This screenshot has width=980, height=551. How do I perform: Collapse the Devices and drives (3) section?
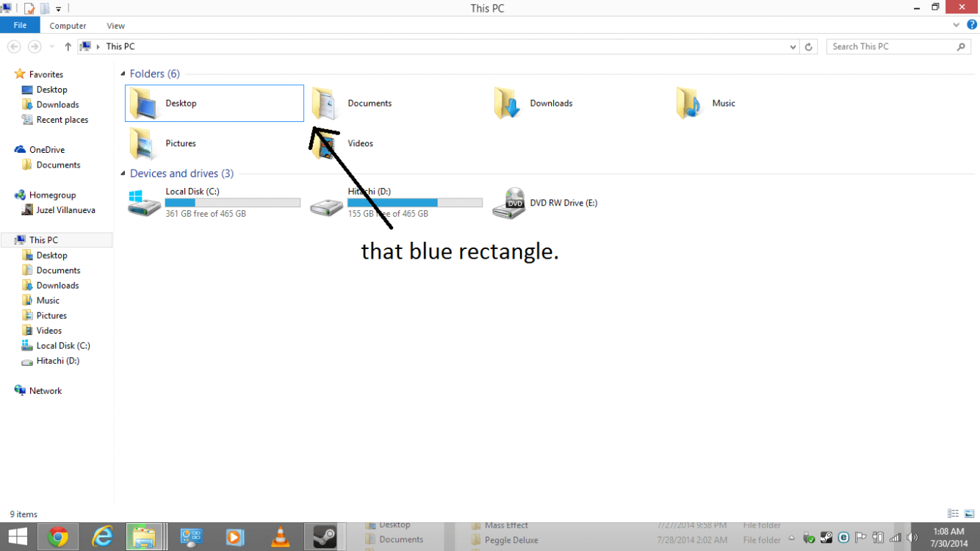(x=122, y=173)
